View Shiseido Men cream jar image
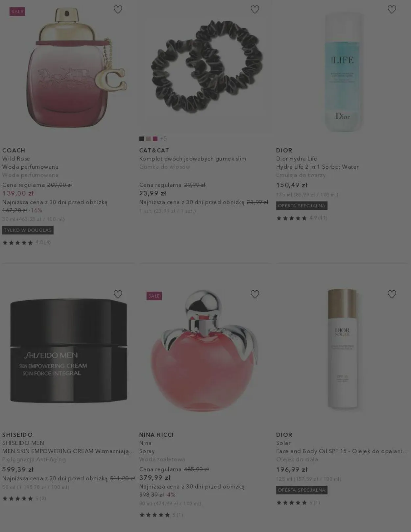 point(69,351)
